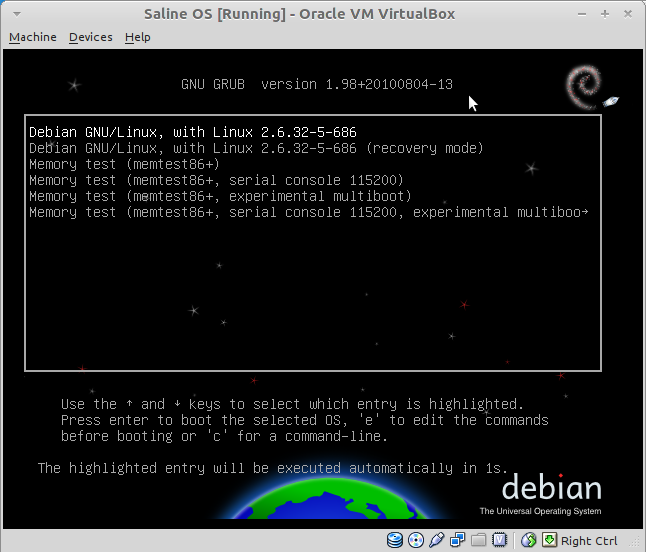Open the Help menu

click(x=138, y=37)
